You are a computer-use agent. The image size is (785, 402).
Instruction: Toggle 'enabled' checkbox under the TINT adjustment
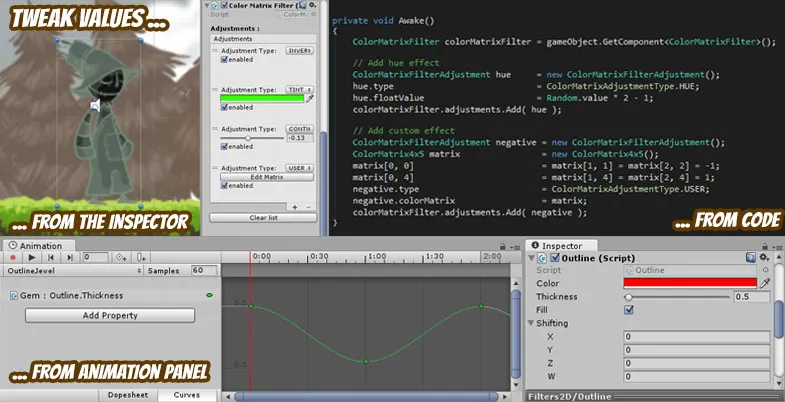225,108
